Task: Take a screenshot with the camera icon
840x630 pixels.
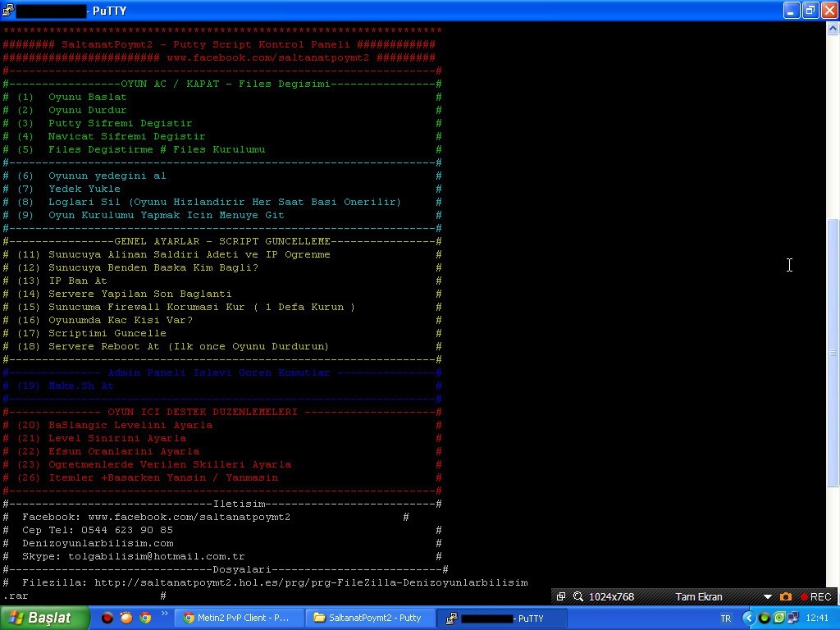Action: click(786, 597)
